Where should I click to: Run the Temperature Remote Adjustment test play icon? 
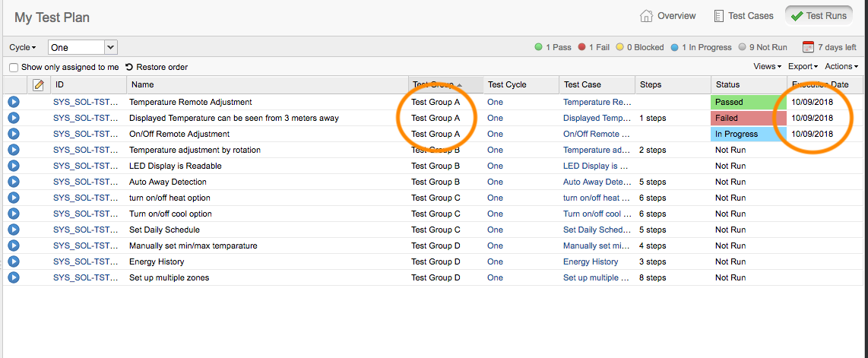pyautogui.click(x=13, y=103)
